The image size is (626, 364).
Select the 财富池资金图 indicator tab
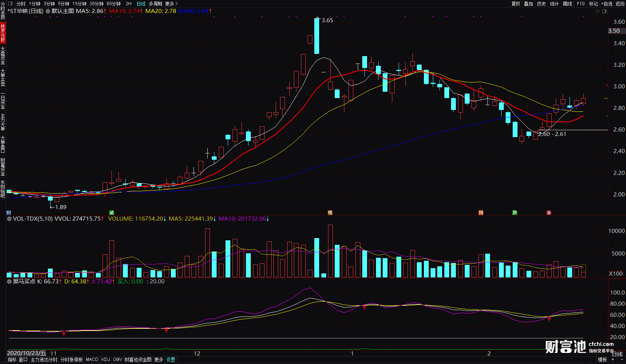pyautogui.click(x=138, y=360)
